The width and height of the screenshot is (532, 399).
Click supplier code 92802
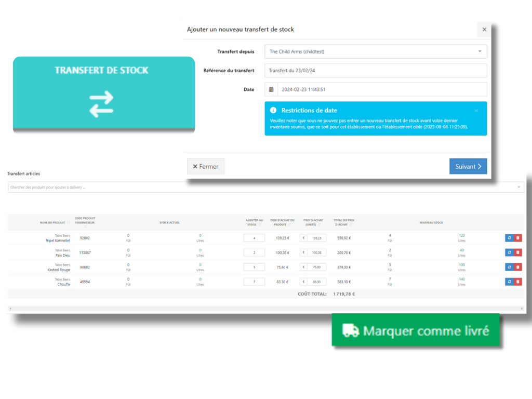85,238
